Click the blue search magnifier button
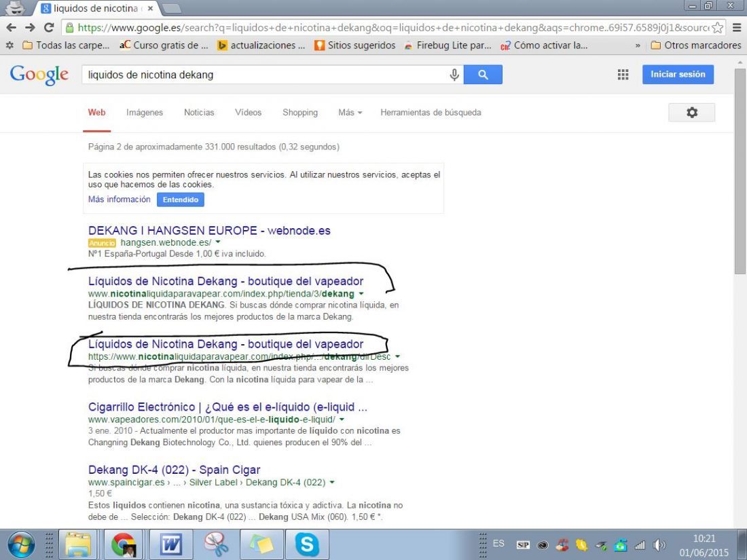 [483, 74]
